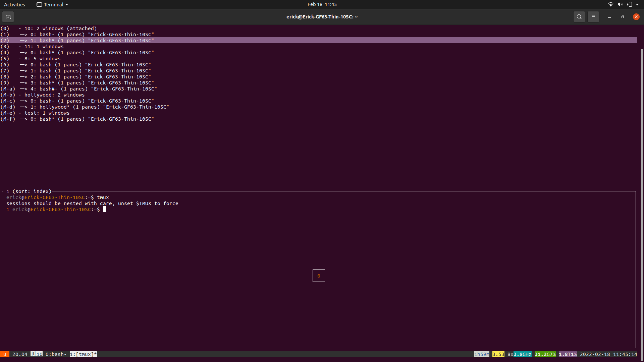Open the hamburger menu in title bar
Screen dimensions: 644x362
(593, 17)
